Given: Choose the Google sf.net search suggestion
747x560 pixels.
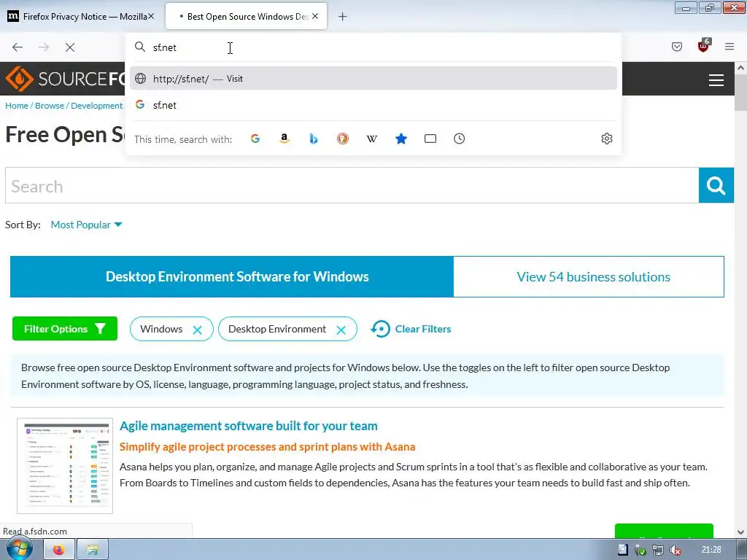Looking at the screenshot, I should [373, 105].
